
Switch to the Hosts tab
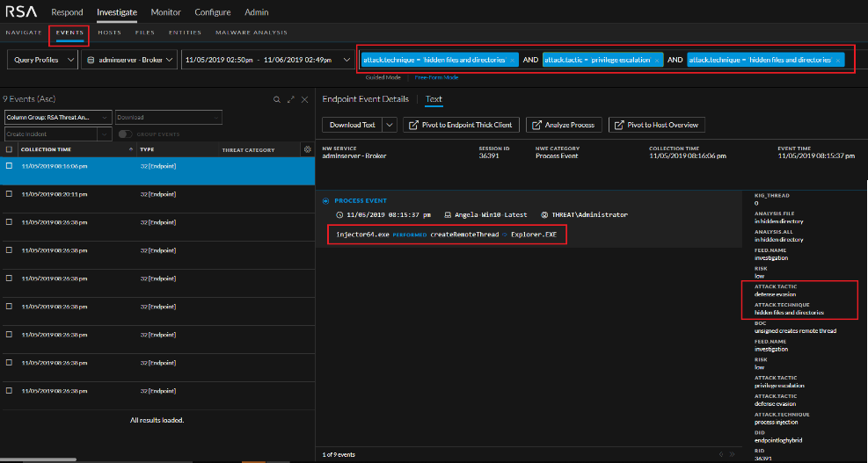tap(110, 33)
